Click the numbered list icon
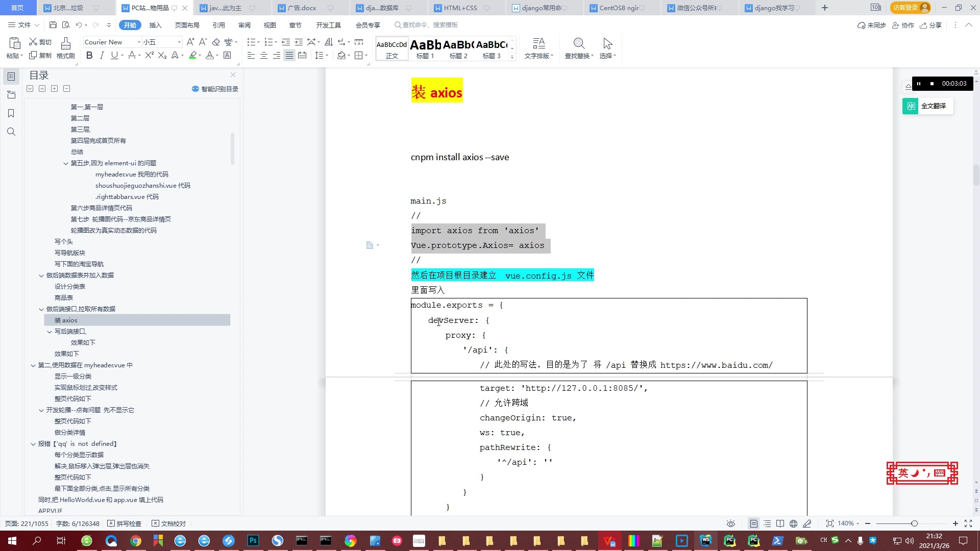 [x=268, y=42]
